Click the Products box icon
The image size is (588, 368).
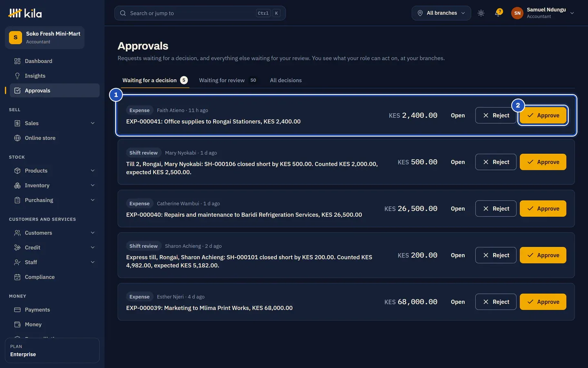pos(17,171)
